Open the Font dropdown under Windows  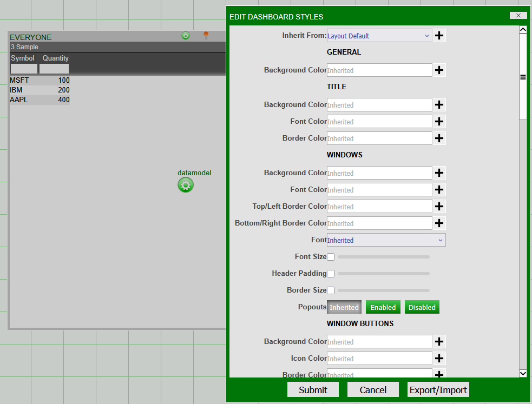pos(386,240)
